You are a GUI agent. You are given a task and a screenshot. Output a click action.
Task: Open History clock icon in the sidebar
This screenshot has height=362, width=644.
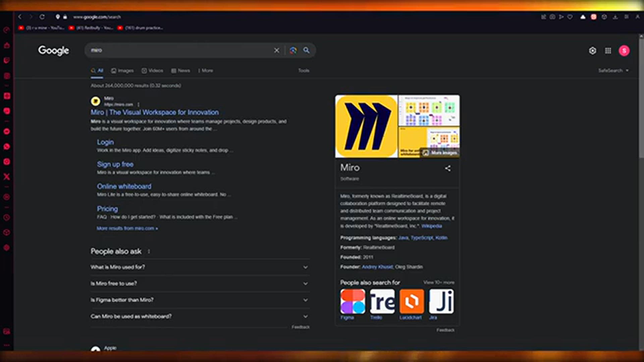[x=7, y=218]
